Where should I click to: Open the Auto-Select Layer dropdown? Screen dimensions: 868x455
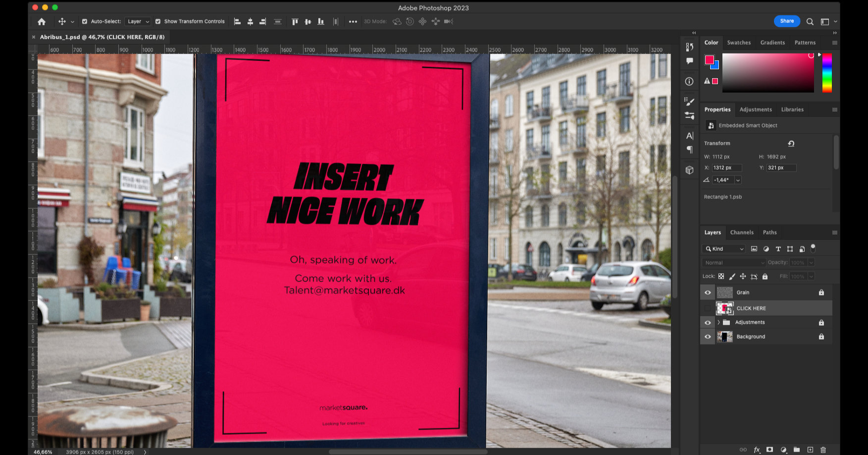click(x=138, y=21)
